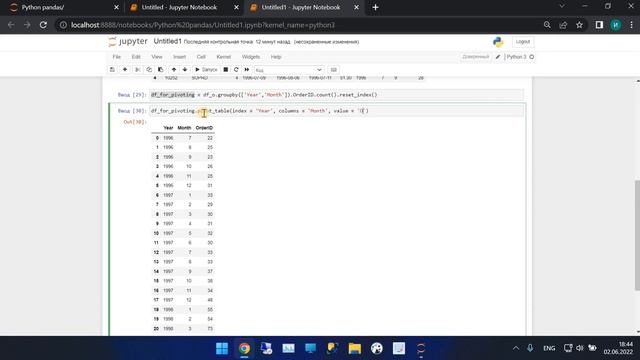
Task: Save the notebook with the floppy icon
Action: [x=112, y=70]
